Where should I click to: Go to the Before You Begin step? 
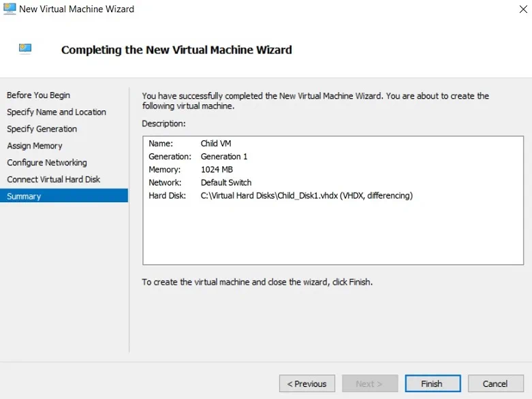[x=38, y=95]
